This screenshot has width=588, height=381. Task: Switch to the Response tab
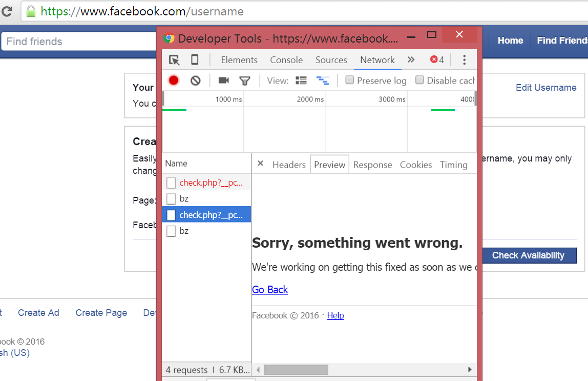click(x=372, y=165)
